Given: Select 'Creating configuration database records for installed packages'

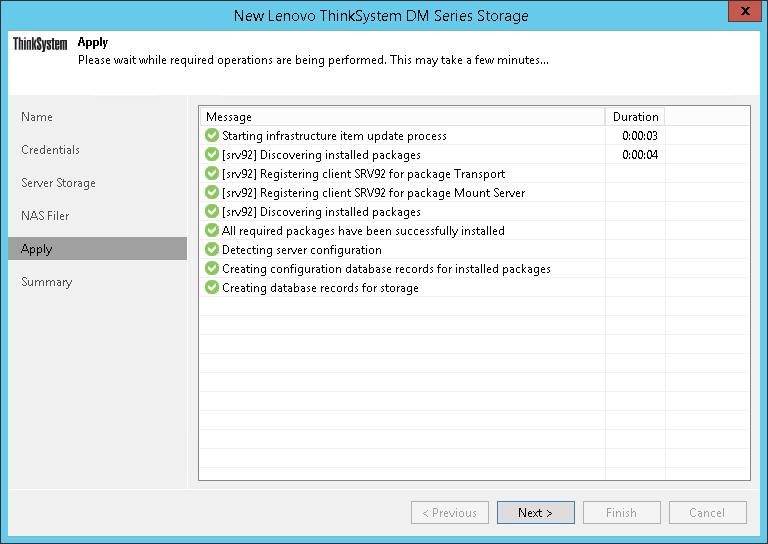Looking at the screenshot, I should [386, 269].
